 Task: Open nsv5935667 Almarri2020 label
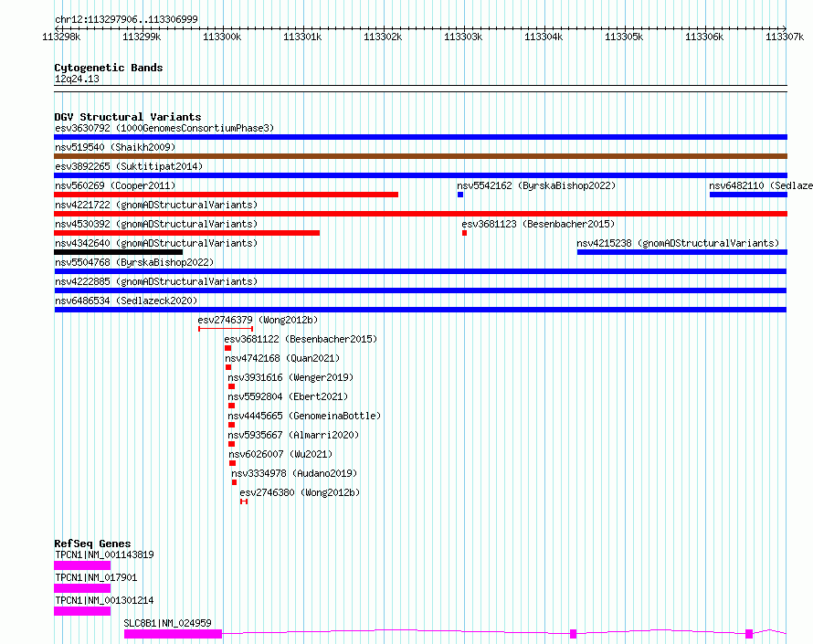(293, 435)
